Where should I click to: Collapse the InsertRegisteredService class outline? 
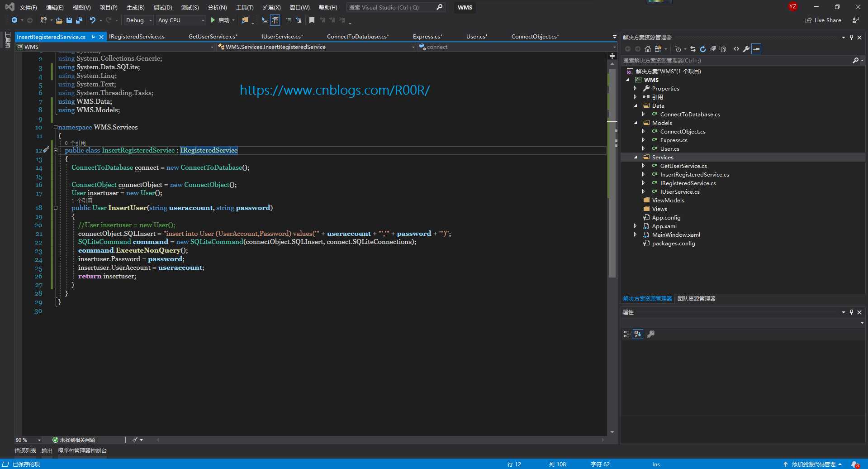pos(56,150)
